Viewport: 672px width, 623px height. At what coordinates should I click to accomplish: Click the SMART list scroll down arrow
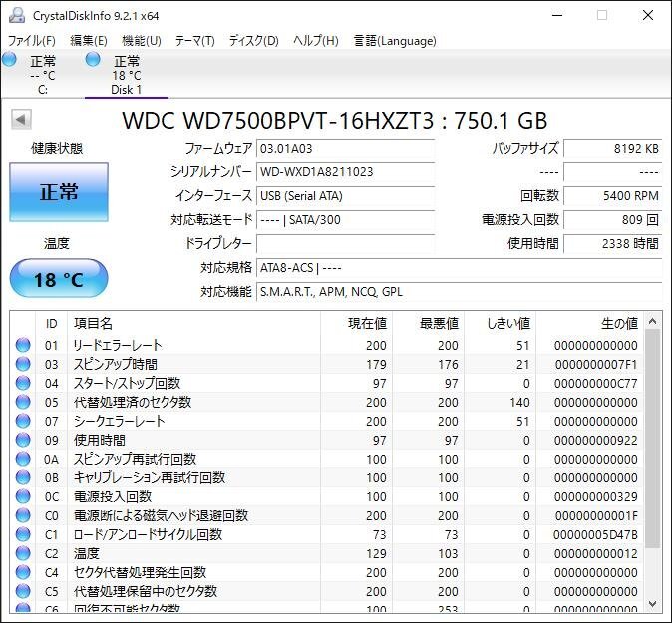(x=652, y=604)
